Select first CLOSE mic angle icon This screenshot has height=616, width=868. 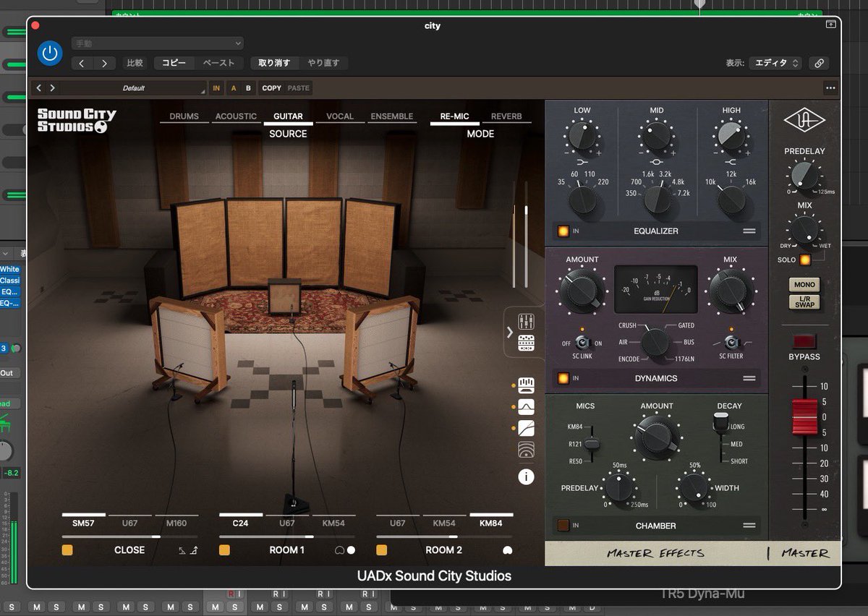[182, 550]
